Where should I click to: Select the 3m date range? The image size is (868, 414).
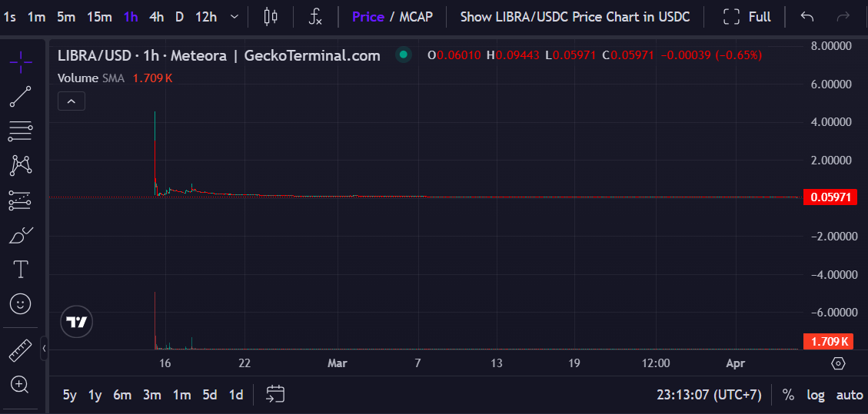pos(151,395)
